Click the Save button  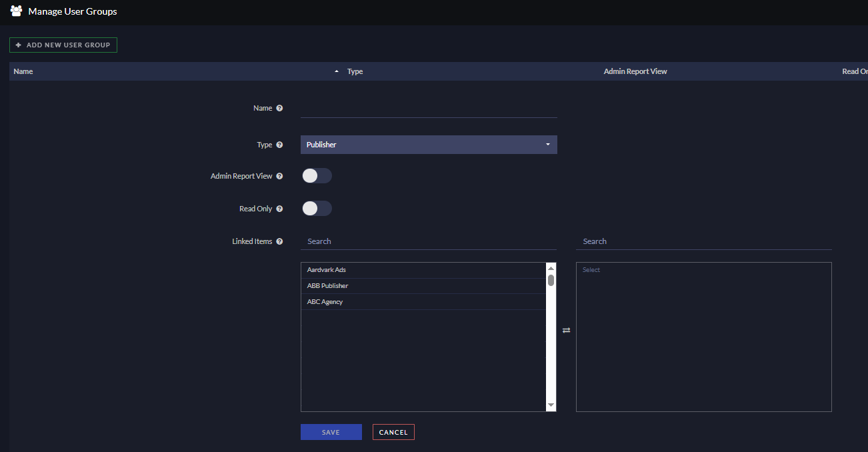click(x=331, y=432)
